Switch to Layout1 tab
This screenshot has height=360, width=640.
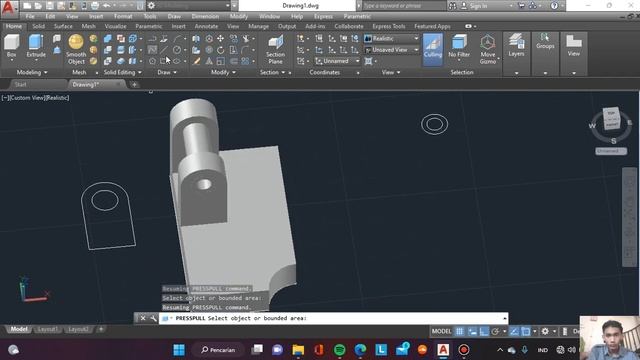coord(47,329)
